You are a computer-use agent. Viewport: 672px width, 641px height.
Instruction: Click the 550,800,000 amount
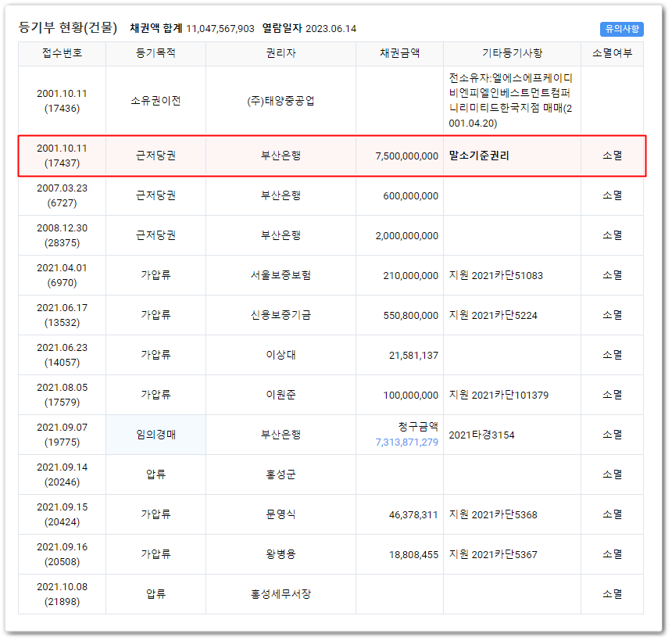(410, 316)
